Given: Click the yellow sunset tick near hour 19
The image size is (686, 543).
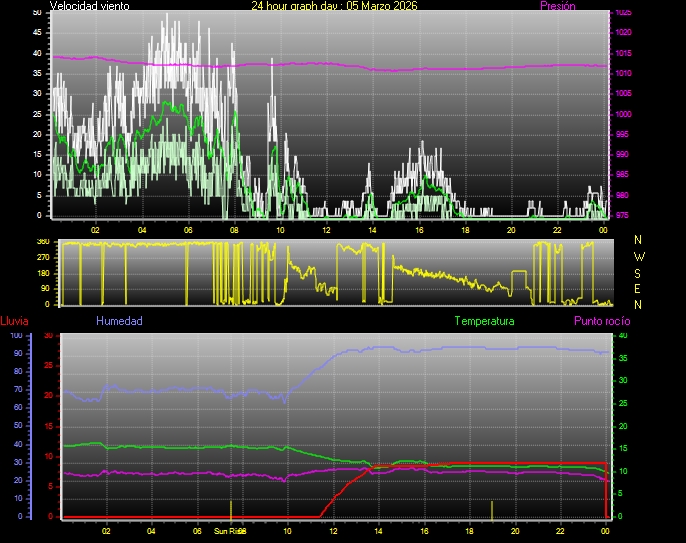Looking at the screenshot, I should [491, 509].
